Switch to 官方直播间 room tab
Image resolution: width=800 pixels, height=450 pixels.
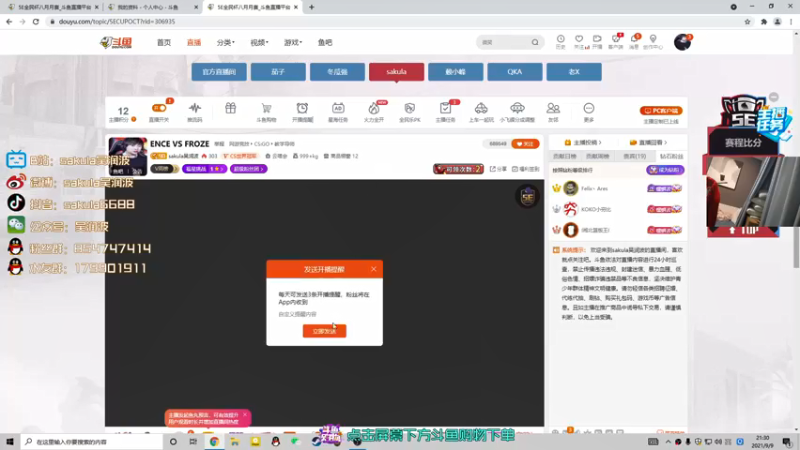click(x=219, y=72)
